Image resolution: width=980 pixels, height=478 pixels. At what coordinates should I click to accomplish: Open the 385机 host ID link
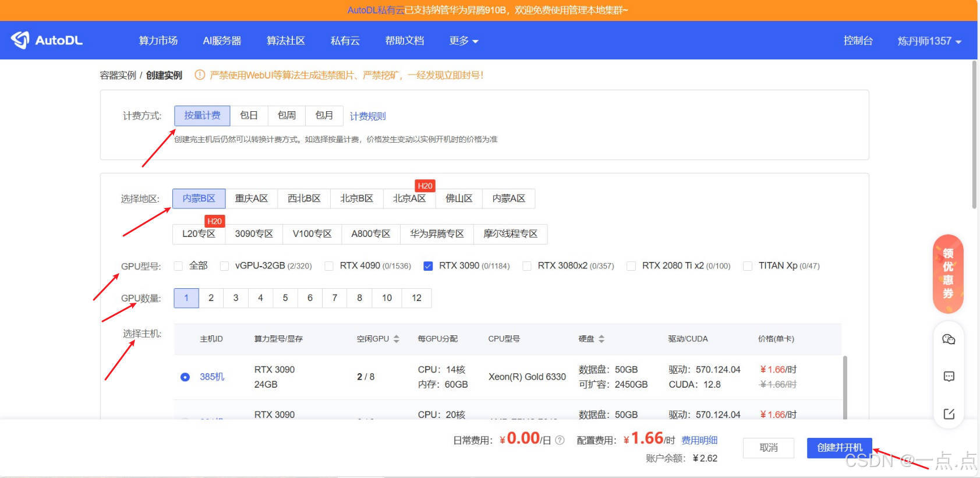click(212, 377)
